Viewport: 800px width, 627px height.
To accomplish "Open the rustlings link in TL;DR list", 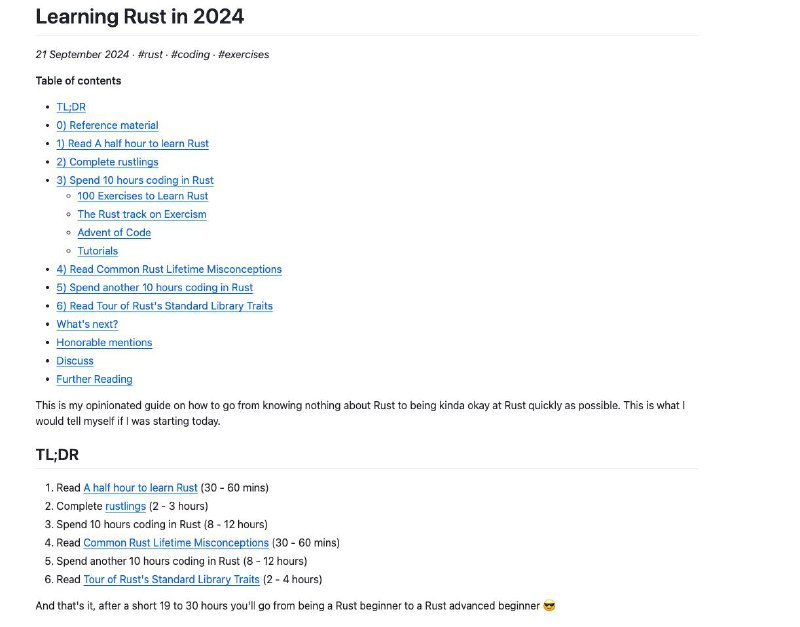I will point(126,507).
